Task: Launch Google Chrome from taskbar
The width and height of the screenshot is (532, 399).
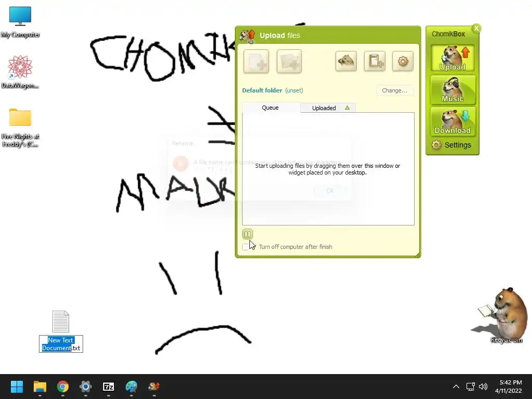Action: coord(63,387)
